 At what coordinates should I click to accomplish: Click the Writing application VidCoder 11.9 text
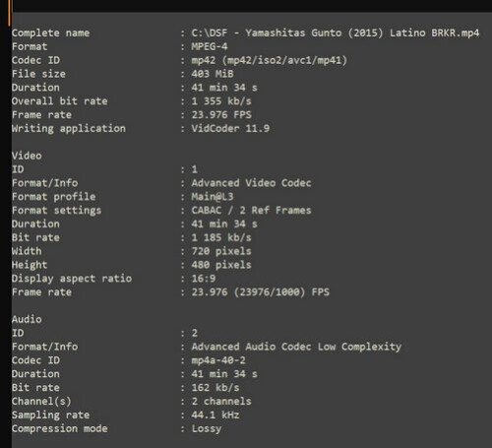pyautogui.click(x=230, y=128)
